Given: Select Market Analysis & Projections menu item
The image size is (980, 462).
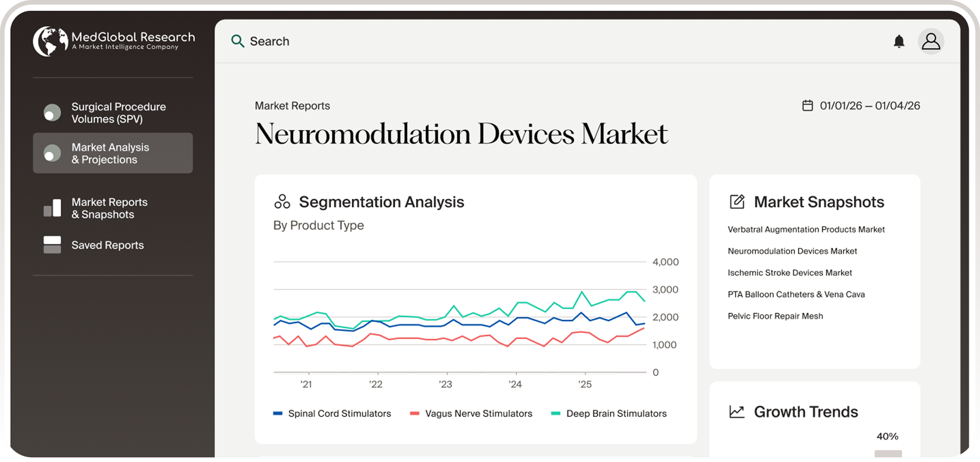Looking at the screenshot, I should coord(113,153).
